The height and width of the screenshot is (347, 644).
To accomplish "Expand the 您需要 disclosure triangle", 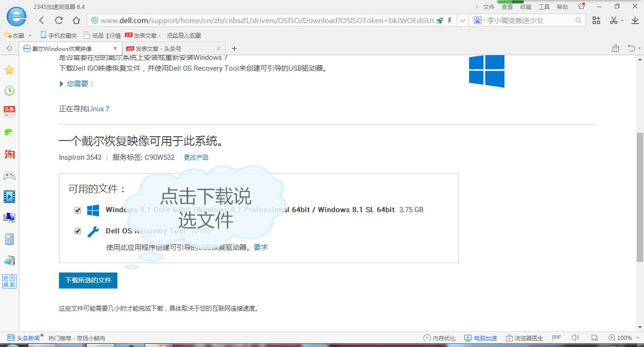I will 61,83.
